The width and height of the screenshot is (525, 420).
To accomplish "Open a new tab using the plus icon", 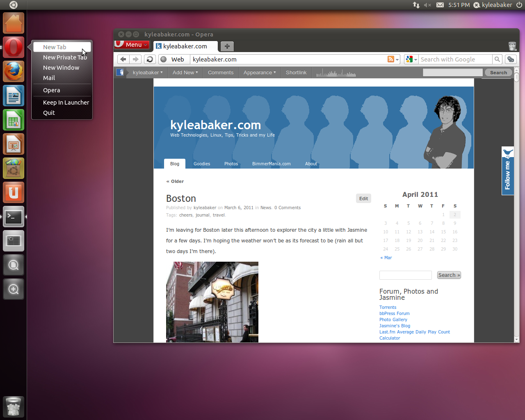I will (x=227, y=46).
